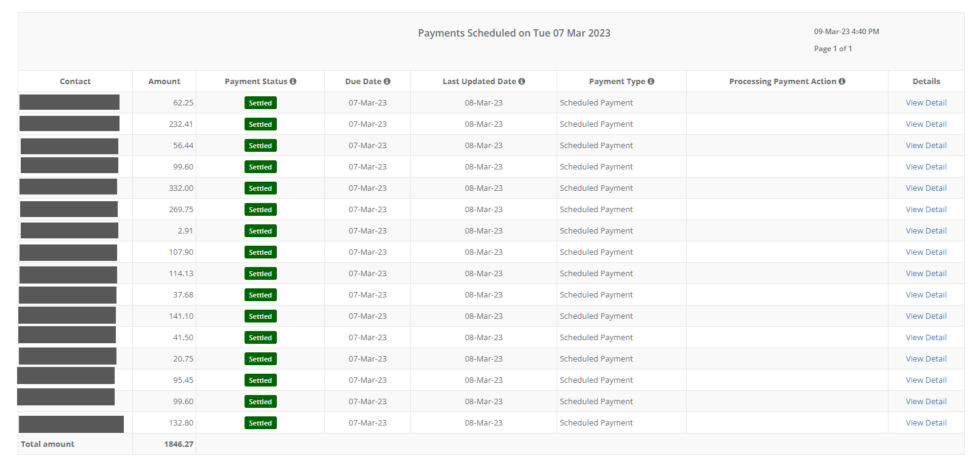Click the Page 1 of 1 indicator
Viewport: 980px width, 456px height.
[833, 48]
